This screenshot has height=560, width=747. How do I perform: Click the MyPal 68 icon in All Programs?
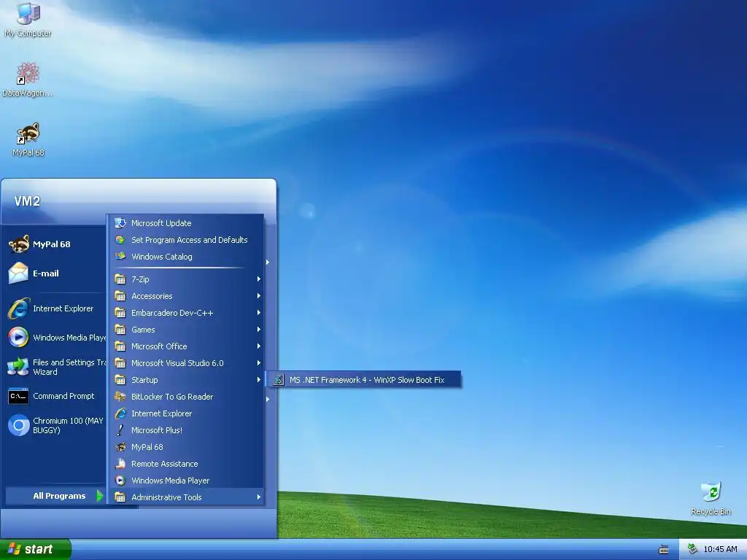120,447
